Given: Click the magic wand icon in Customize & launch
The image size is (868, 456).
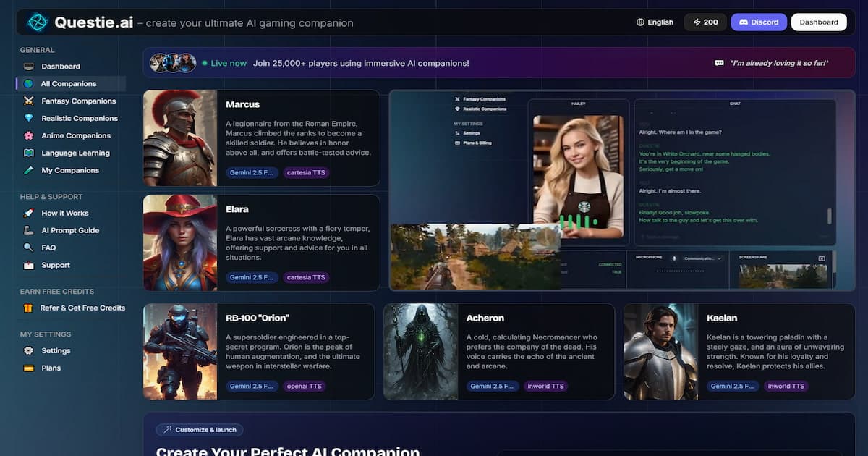Looking at the screenshot, I should 168,430.
